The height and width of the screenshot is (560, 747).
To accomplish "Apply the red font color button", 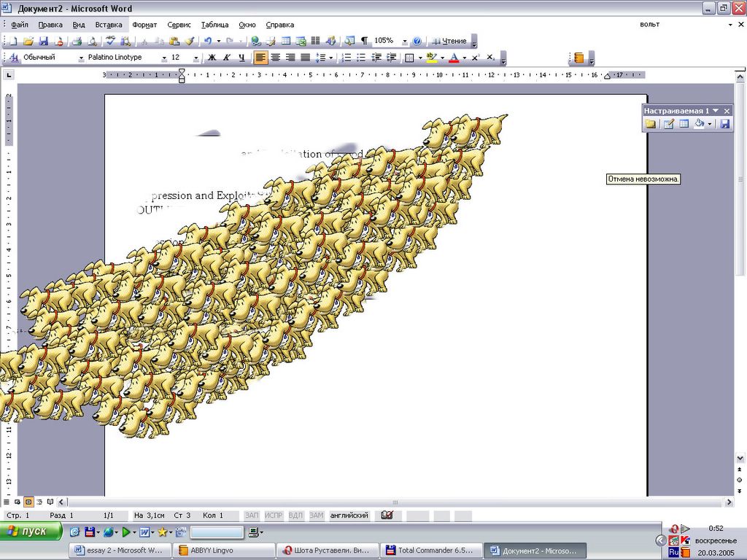I will click(454, 58).
